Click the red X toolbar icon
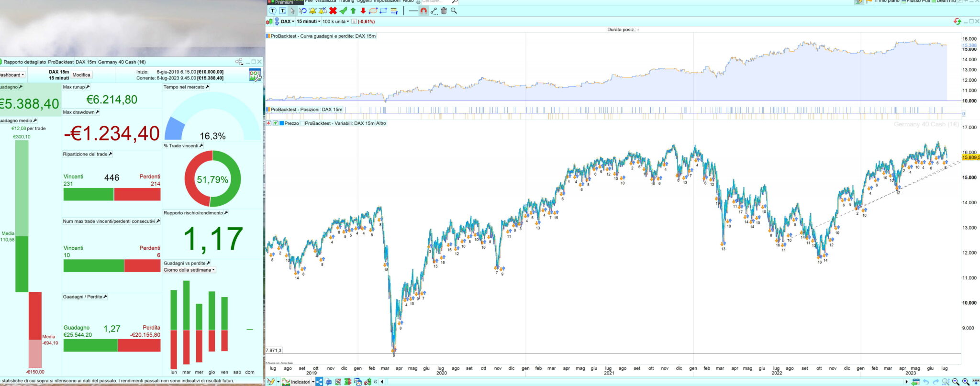The image size is (980, 386). pyautogui.click(x=333, y=11)
